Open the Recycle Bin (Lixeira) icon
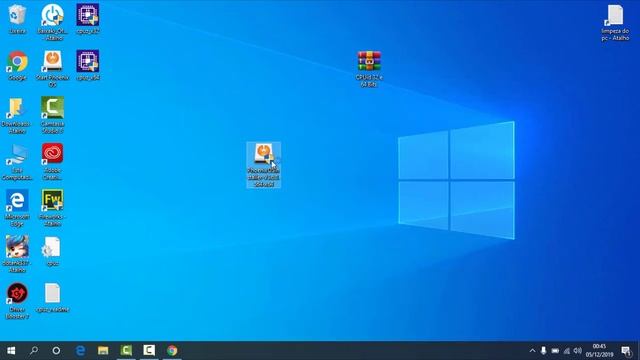The width and height of the screenshot is (640, 360). (x=17, y=18)
